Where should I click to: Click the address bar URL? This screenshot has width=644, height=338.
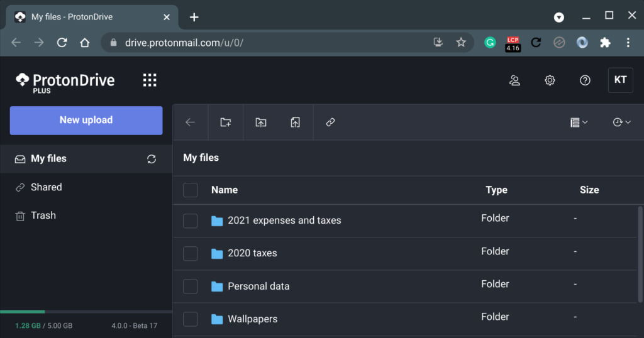[x=184, y=43]
